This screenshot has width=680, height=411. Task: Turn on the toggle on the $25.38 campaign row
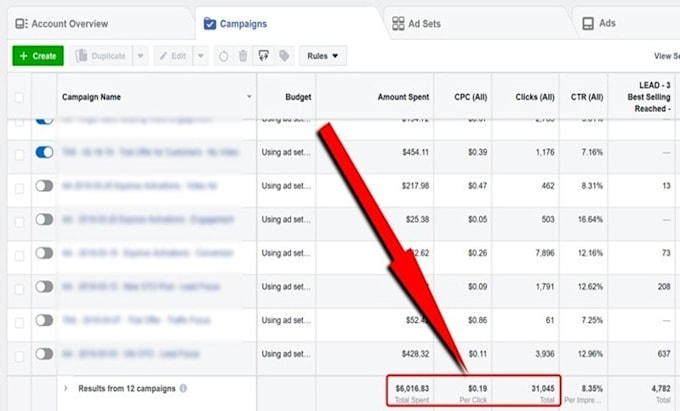click(44, 219)
